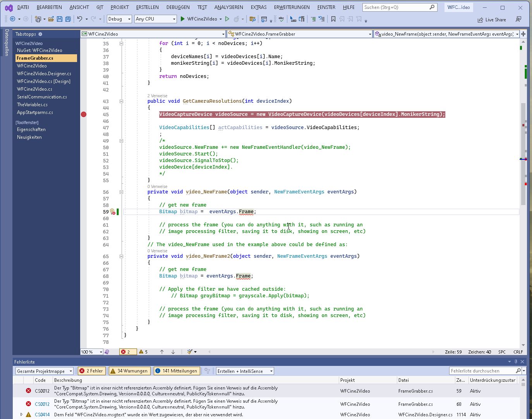Open the Any CPU platform dropdown
This screenshot has width=532, height=419.
155,19
